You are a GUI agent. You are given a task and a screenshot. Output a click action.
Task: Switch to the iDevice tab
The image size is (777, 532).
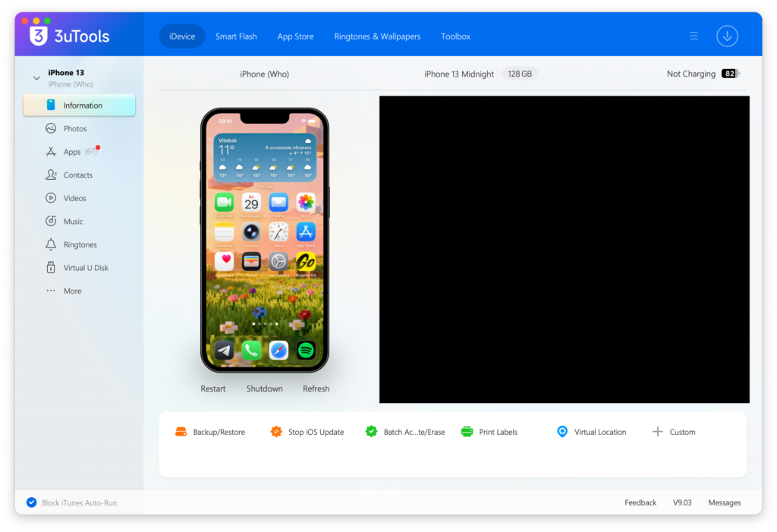click(182, 36)
